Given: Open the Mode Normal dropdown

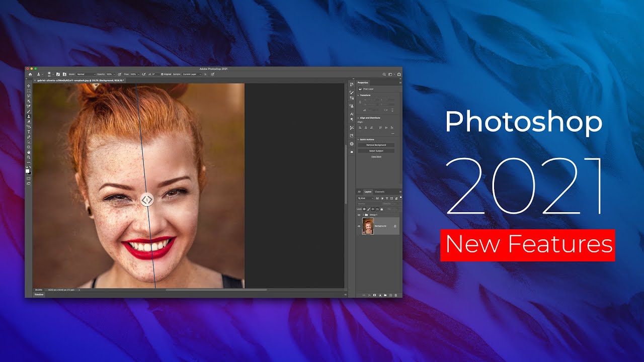Looking at the screenshot, I should [86, 74].
